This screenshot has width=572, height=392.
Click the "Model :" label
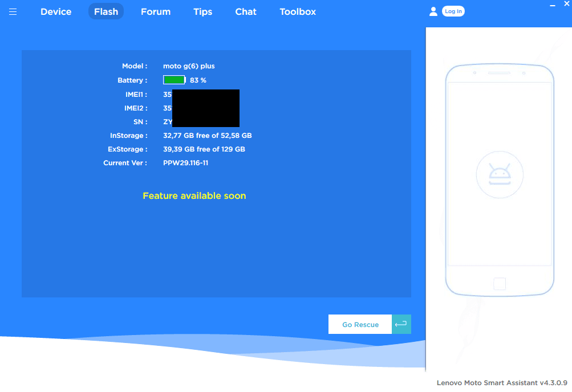point(135,66)
